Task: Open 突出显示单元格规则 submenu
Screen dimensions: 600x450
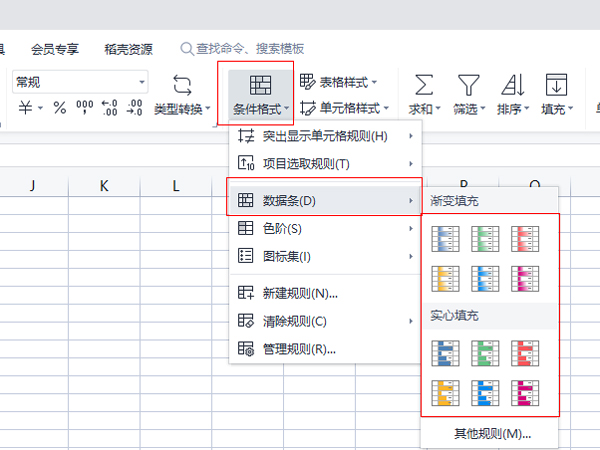Action: 324,136
